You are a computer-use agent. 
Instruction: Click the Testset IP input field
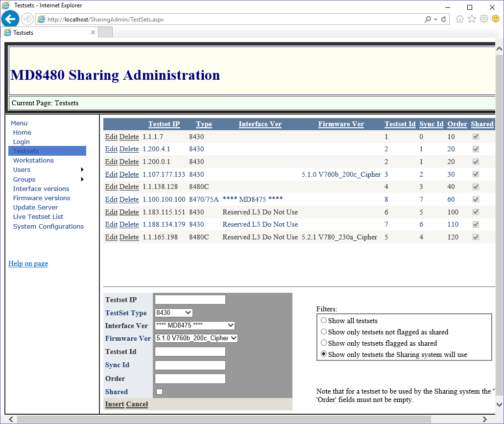pos(190,300)
